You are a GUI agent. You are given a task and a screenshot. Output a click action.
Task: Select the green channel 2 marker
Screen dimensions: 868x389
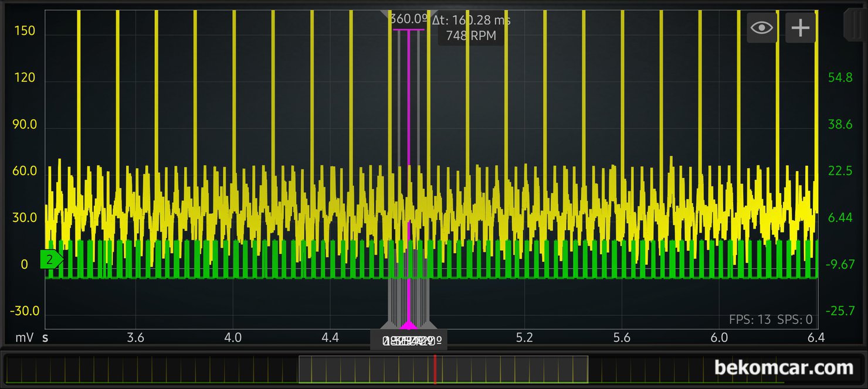pyautogui.click(x=51, y=259)
